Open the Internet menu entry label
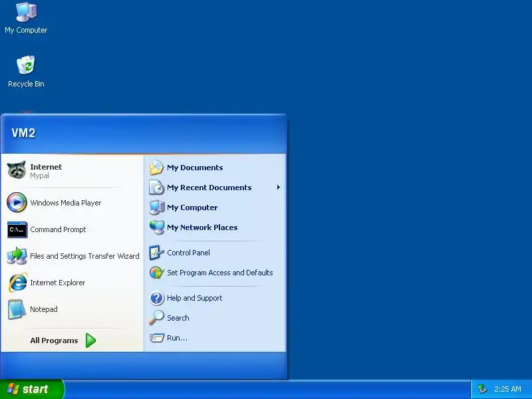532x399 pixels. [46, 167]
